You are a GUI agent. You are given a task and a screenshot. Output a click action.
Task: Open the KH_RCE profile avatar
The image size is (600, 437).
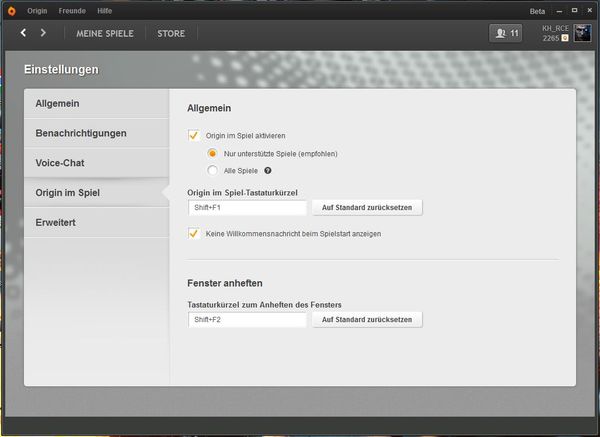(582, 33)
